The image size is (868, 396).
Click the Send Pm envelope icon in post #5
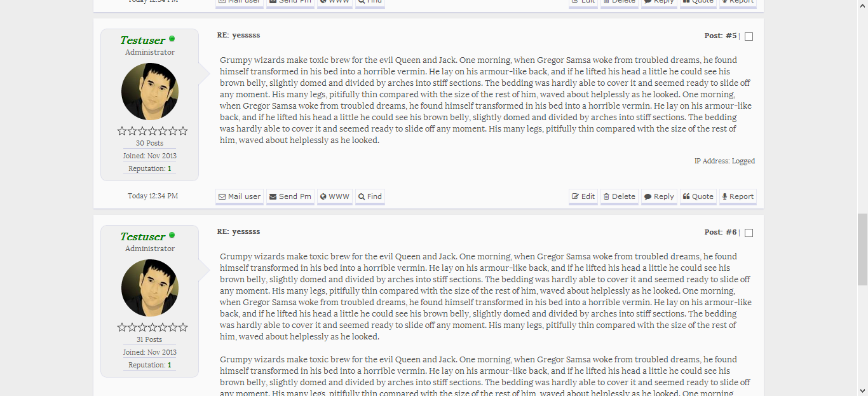pos(273,197)
